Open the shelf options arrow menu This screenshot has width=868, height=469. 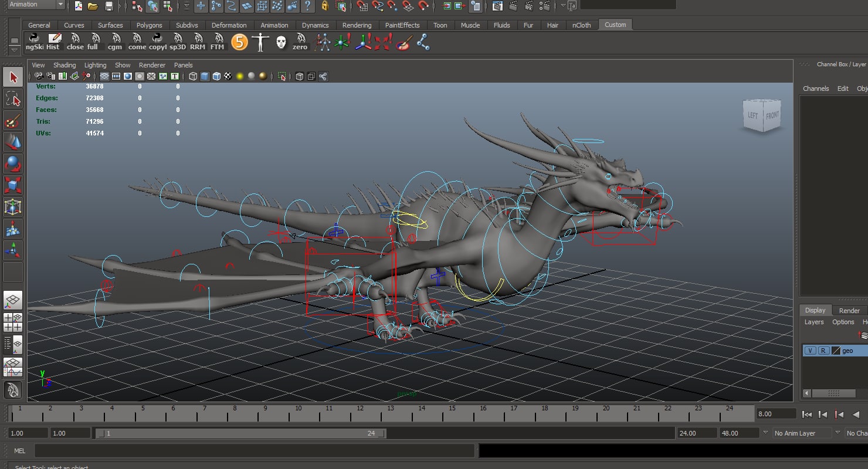click(15, 50)
